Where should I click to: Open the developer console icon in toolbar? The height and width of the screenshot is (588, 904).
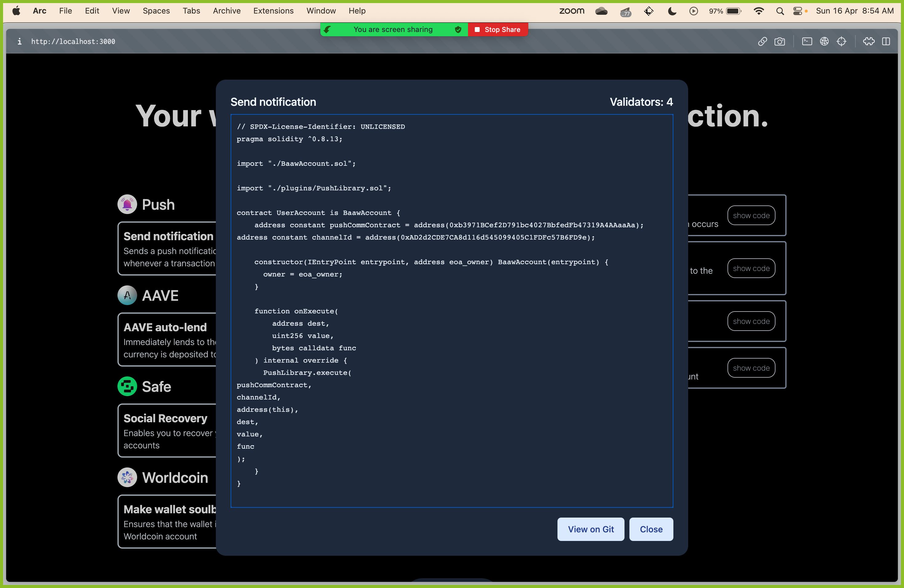[807, 42]
